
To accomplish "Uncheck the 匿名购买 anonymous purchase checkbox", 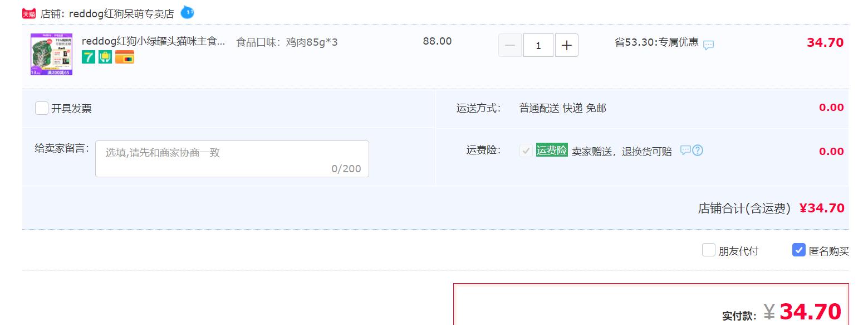I will pyautogui.click(x=799, y=250).
